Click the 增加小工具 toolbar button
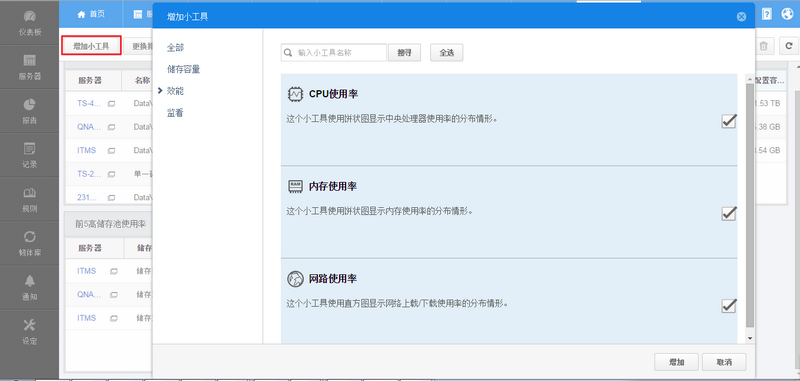 coord(91,46)
